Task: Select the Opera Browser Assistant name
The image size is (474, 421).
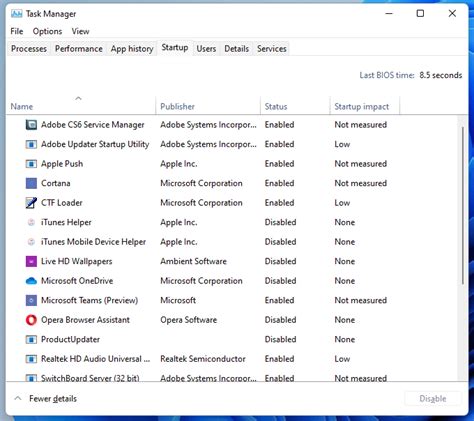Action: [85, 320]
